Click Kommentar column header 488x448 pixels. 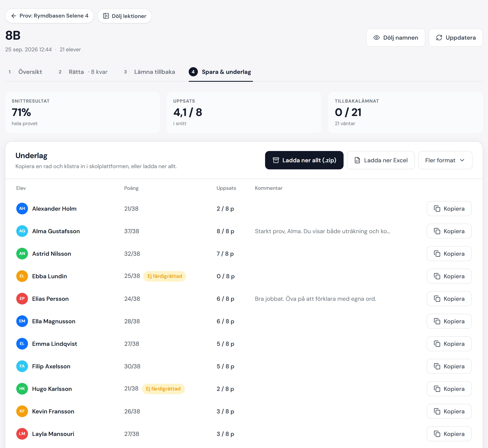tap(268, 188)
